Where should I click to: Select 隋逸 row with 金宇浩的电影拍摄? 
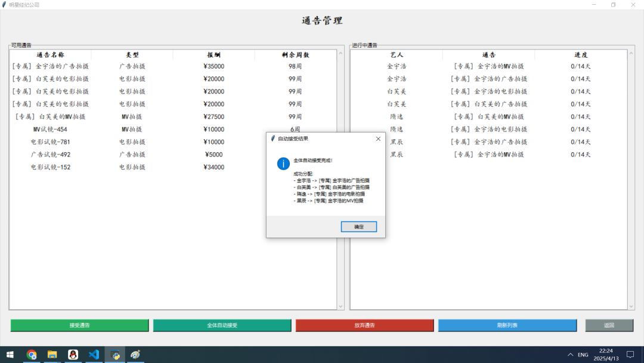(x=489, y=129)
